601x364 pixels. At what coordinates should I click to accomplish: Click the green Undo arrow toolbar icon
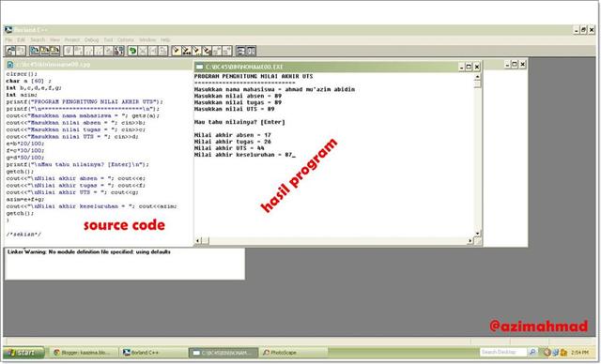132,51
